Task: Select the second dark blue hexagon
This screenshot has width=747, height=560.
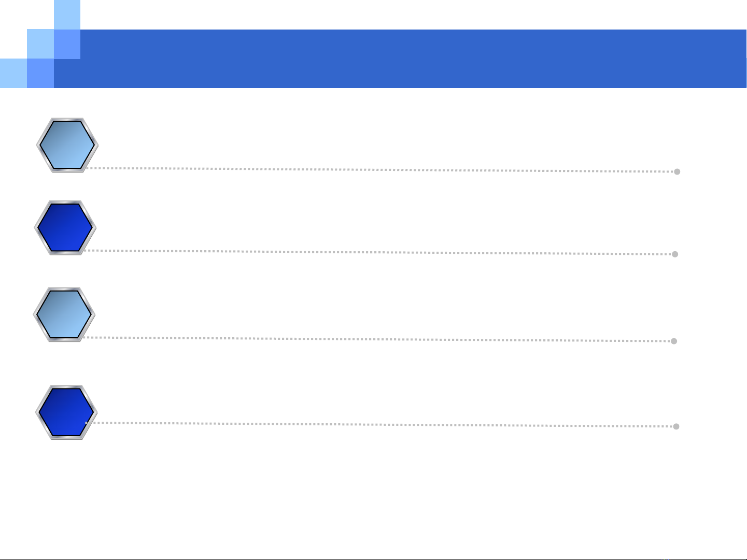Action: pos(65,227)
